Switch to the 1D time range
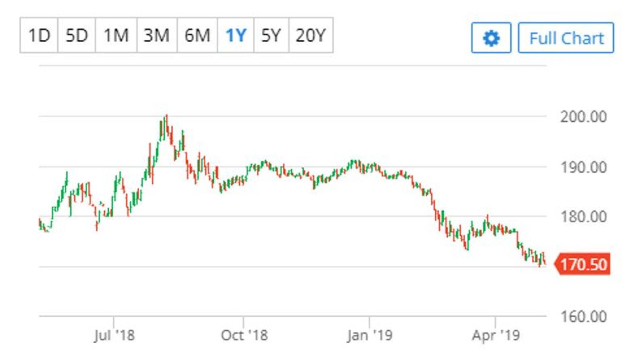The height and width of the screenshot is (360, 644). [39, 35]
